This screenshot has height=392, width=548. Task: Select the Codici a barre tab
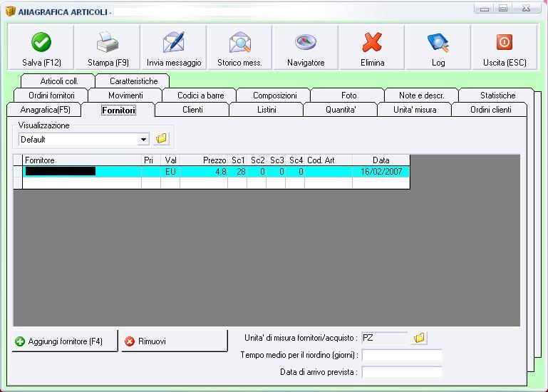coord(200,96)
